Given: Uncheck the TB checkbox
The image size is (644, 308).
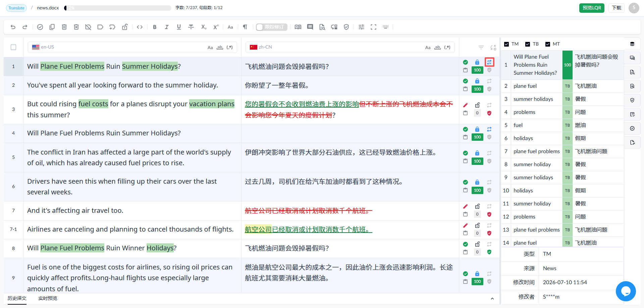Looking at the screenshot, I should [528, 44].
